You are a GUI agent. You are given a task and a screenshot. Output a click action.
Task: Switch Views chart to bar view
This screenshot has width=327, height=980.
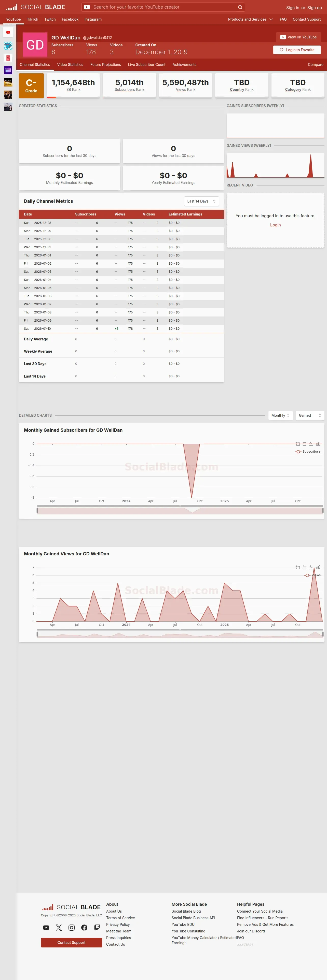[318, 568]
